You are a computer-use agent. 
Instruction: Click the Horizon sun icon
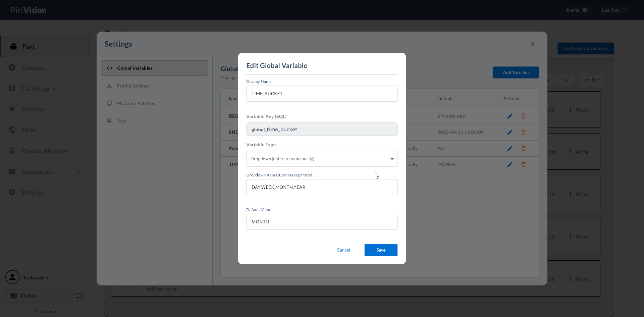point(12,109)
